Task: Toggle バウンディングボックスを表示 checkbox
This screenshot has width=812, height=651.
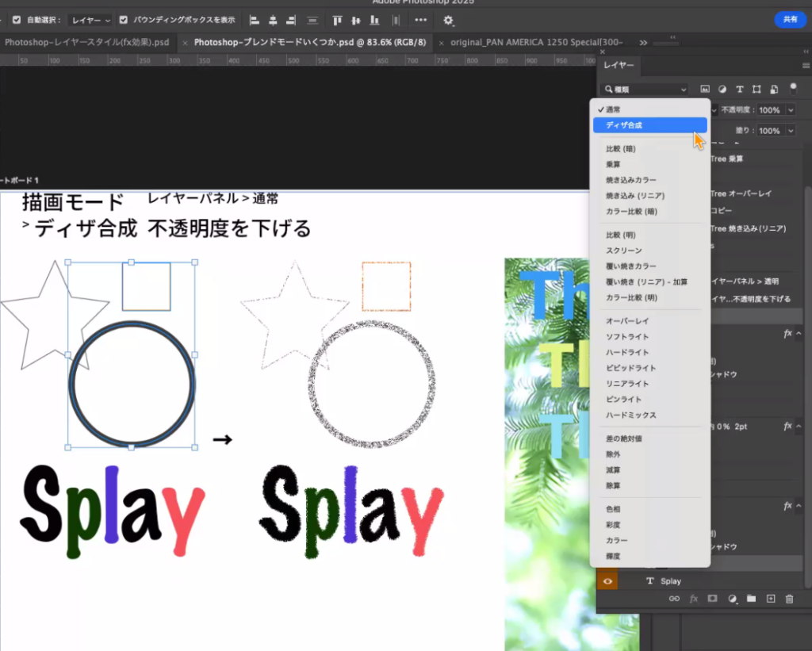Action: (124, 20)
